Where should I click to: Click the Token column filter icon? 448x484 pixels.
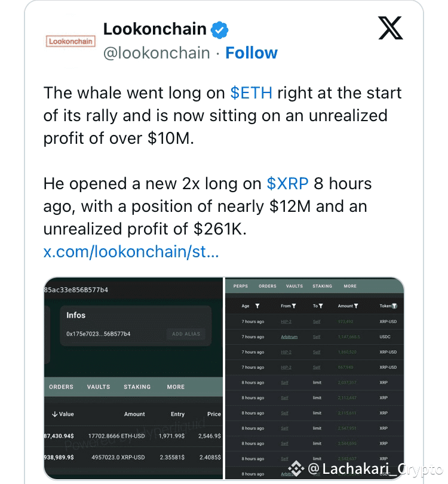click(394, 306)
